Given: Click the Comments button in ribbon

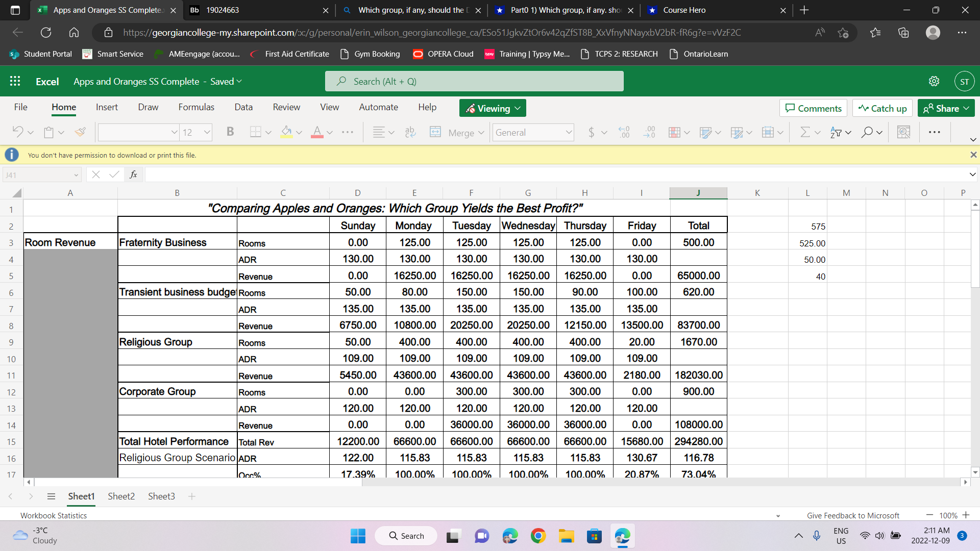Looking at the screenshot, I should (813, 108).
